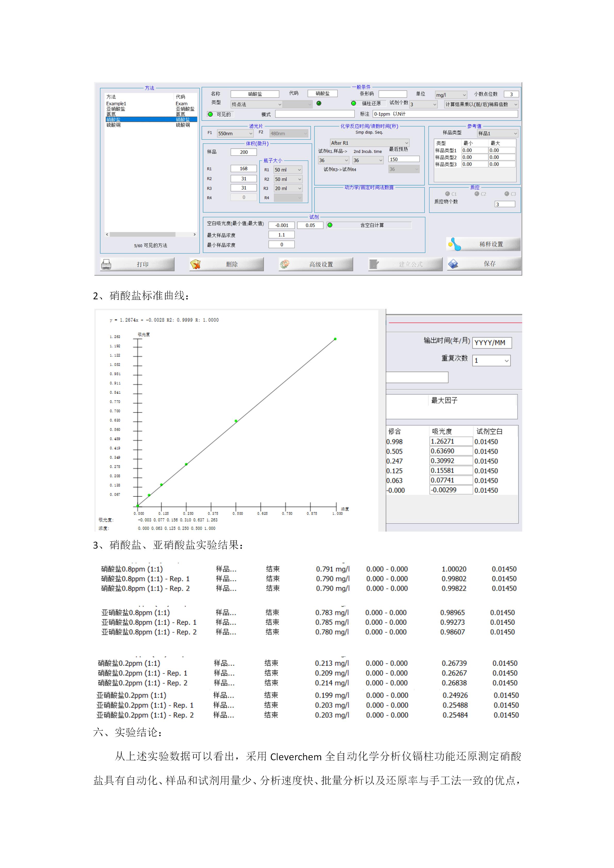The image size is (614, 868).
Task: Open the 试剂个数 dropdown showing 3
Action: tap(423, 104)
